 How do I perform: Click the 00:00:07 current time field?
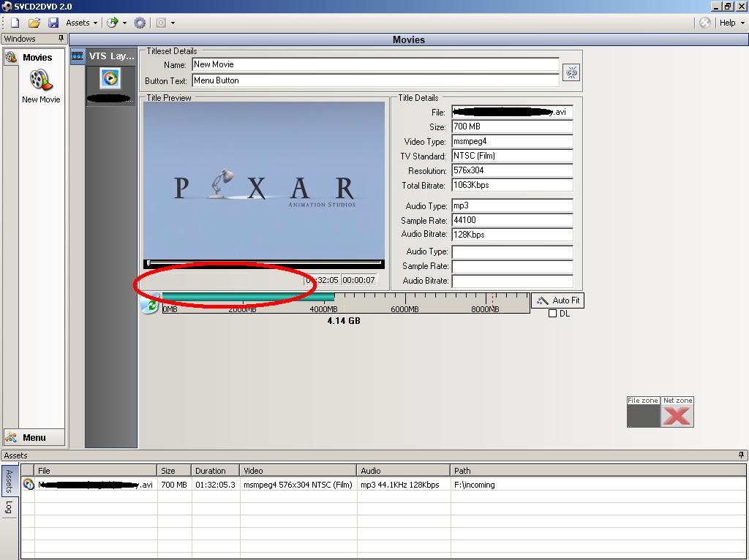tap(358, 280)
